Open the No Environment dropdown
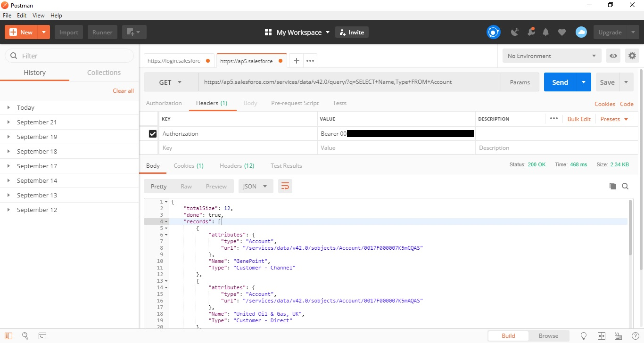The width and height of the screenshot is (644, 343). [x=551, y=56]
